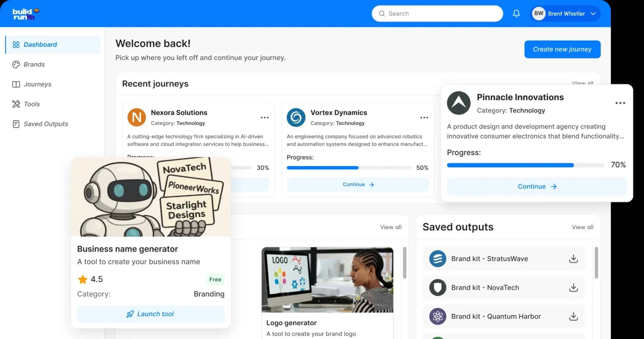This screenshot has height=339, width=644.
Task: Click the Search input field
Action: [437, 14]
